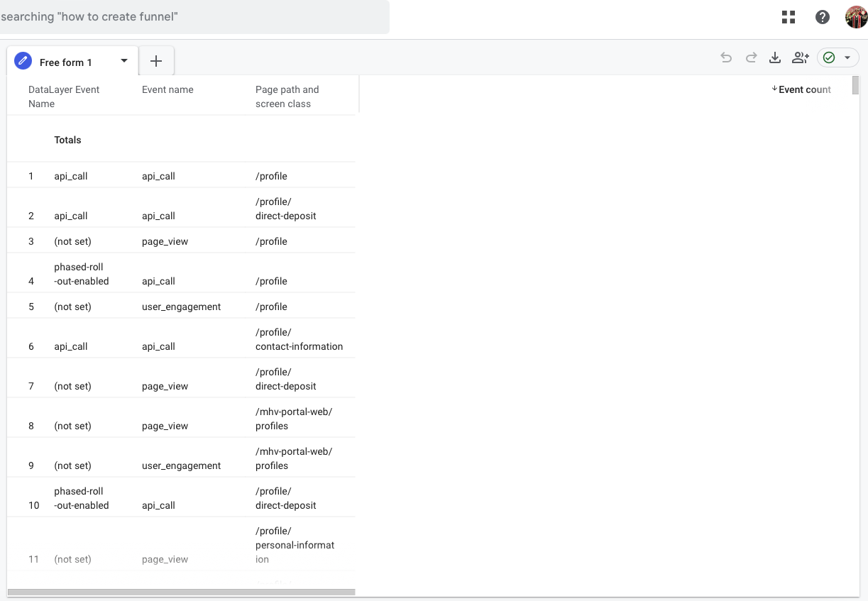
Task: Click the Page path and screen class header
Action: point(287,97)
